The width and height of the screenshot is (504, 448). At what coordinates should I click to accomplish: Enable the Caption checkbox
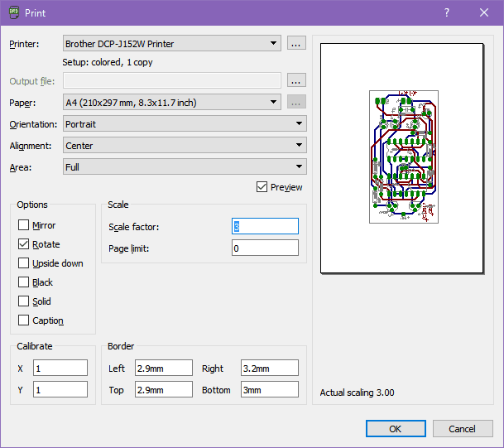point(23,320)
